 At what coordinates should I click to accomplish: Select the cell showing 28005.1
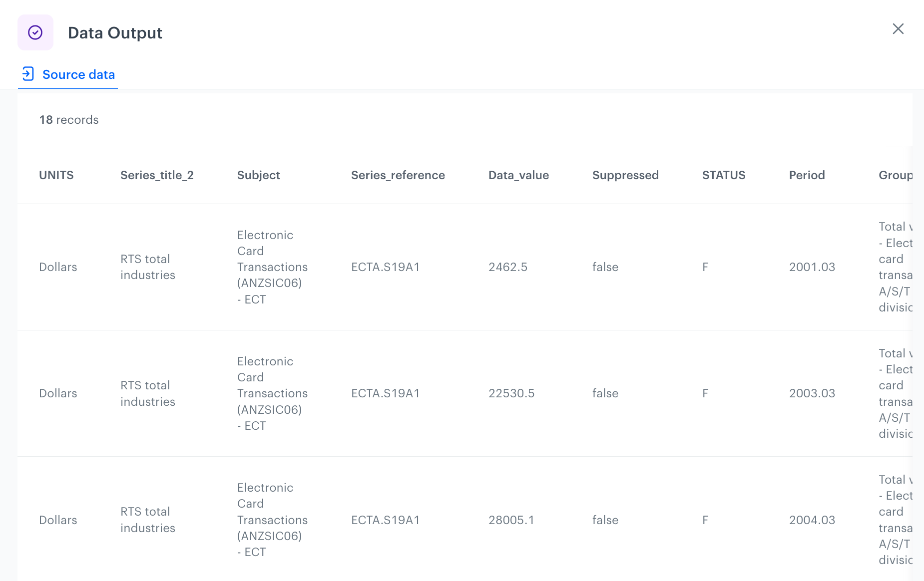tap(511, 520)
